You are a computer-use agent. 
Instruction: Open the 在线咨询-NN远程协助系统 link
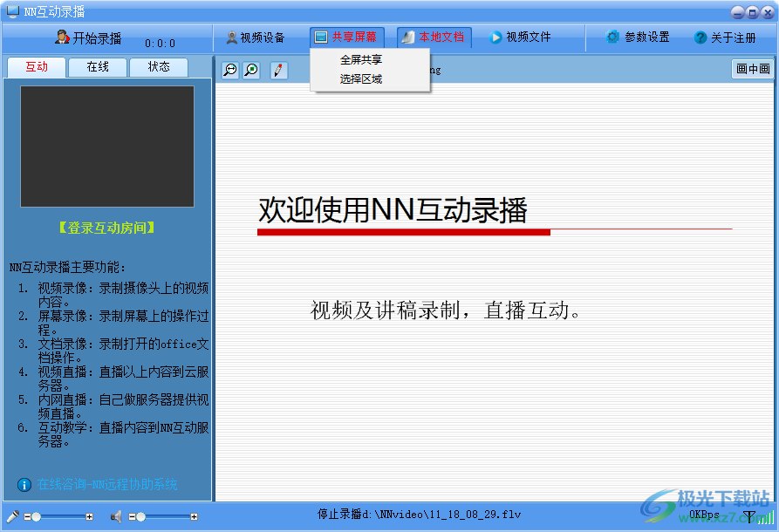pyautogui.click(x=107, y=484)
